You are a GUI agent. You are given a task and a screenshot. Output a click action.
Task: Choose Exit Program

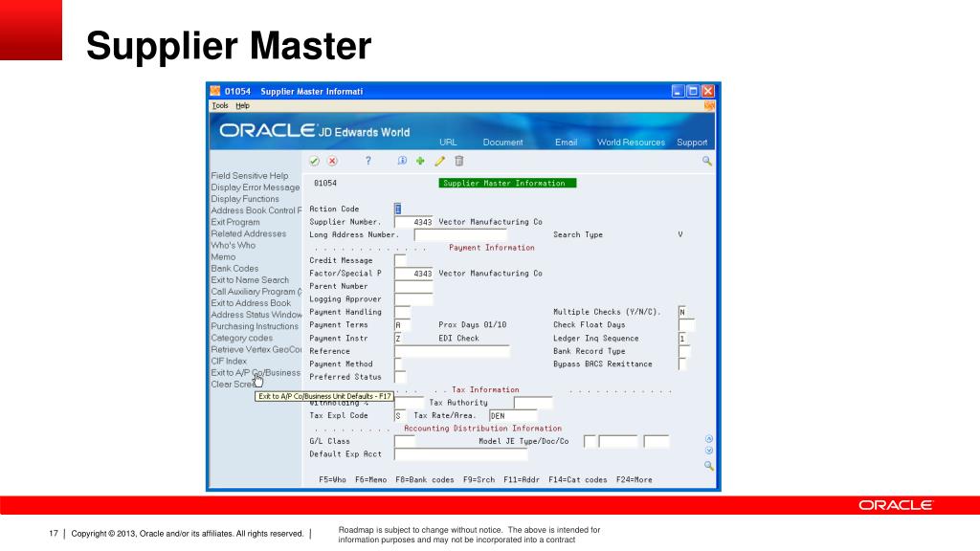pos(235,222)
